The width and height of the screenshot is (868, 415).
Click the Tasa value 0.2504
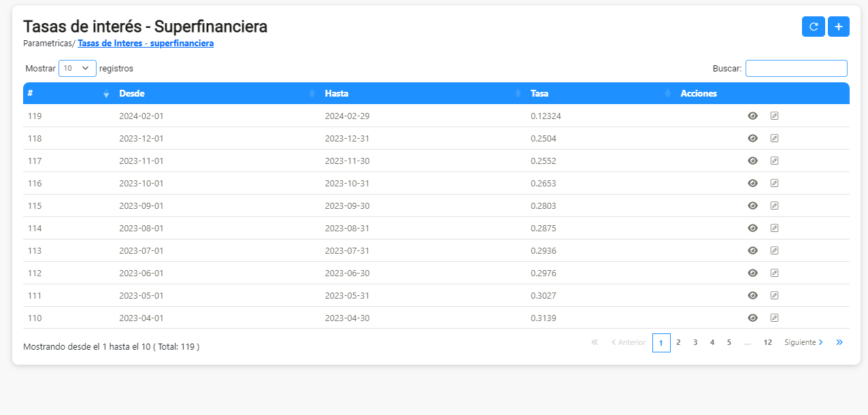(x=544, y=138)
